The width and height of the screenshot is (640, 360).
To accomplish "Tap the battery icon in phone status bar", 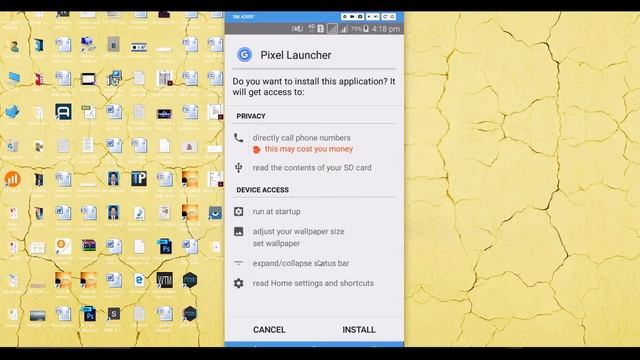I will [366, 29].
